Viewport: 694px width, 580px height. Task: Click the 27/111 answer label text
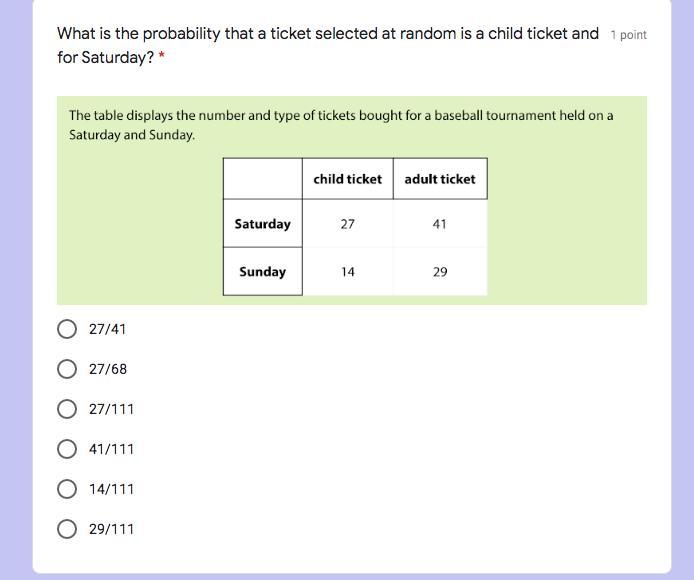coord(112,409)
